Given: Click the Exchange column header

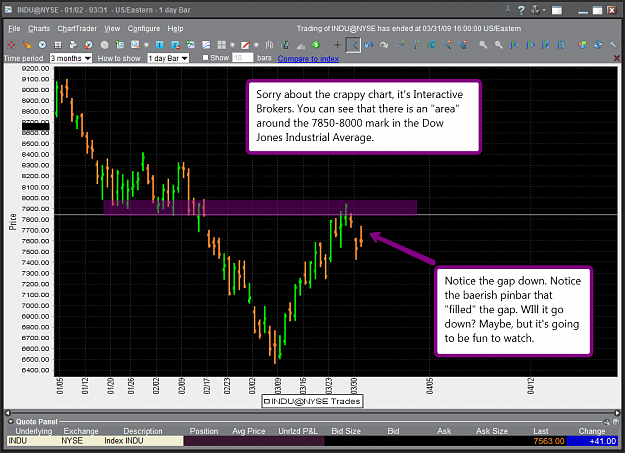Looking at the screenshot, I should coord(81,431).
